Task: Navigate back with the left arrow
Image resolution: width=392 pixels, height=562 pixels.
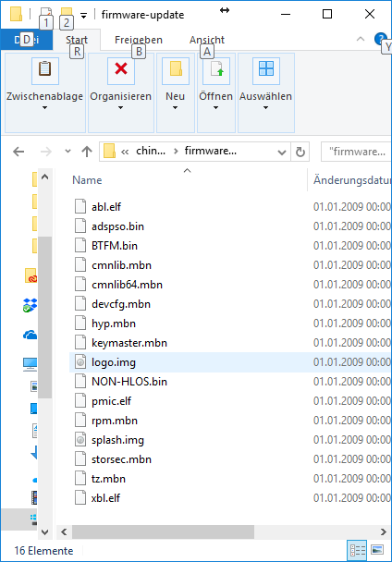Action: (x=18, y=152)
